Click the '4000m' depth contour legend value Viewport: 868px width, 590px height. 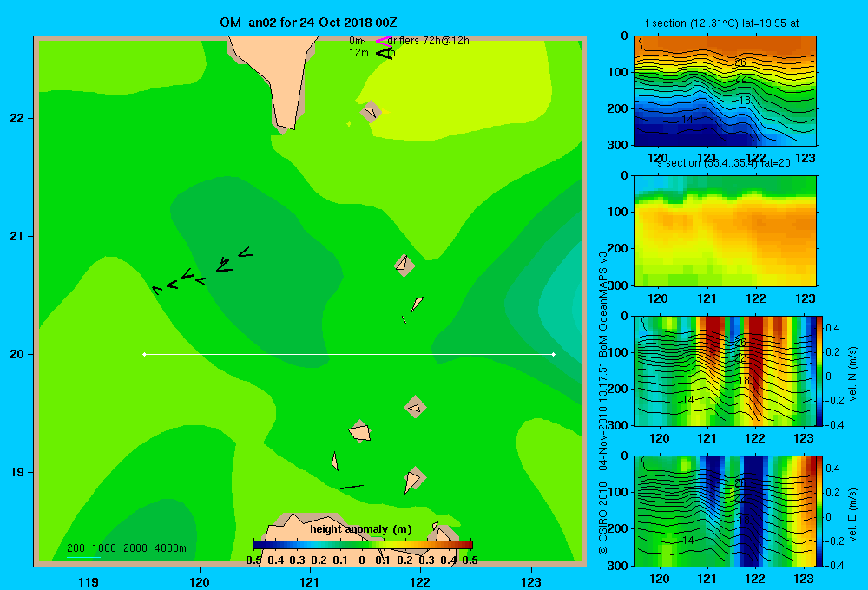click(x=170, y=548)
